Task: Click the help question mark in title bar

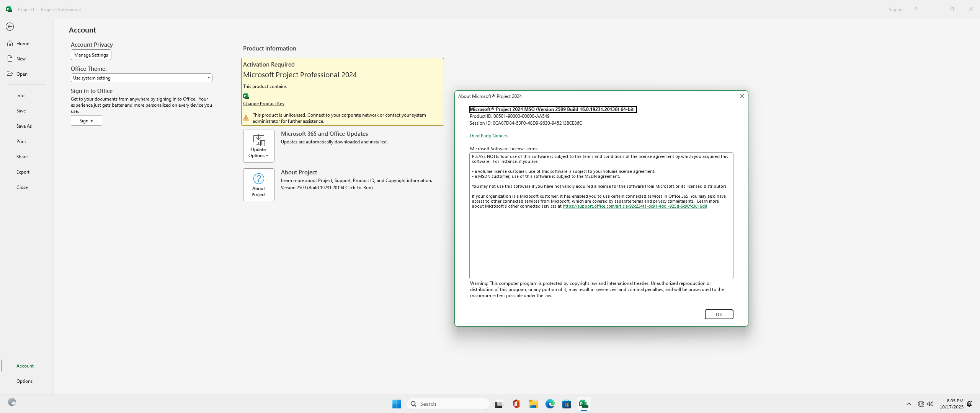Action: [x=915, y=9]
